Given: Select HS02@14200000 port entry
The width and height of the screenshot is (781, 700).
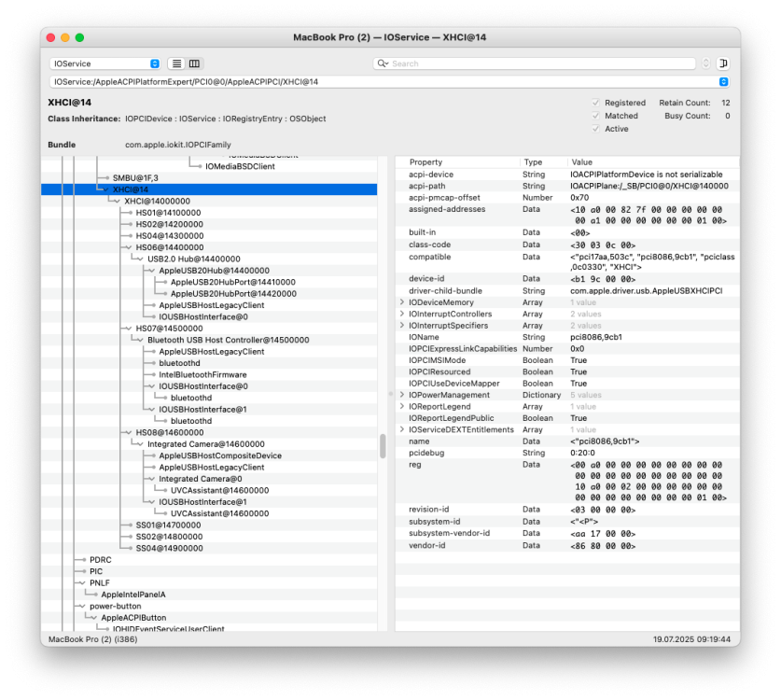Looking at the screenshot, I should pos(209,224).
